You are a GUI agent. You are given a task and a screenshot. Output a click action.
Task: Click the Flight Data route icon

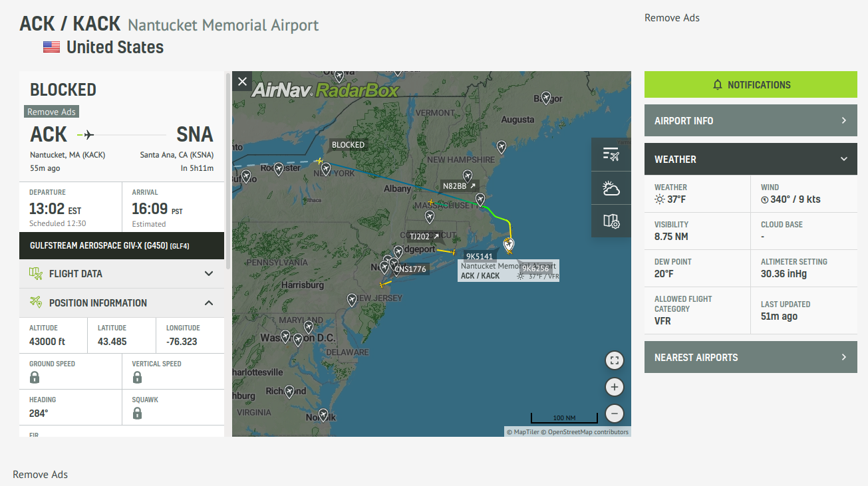pyautogui.click(x=36, y=273)
